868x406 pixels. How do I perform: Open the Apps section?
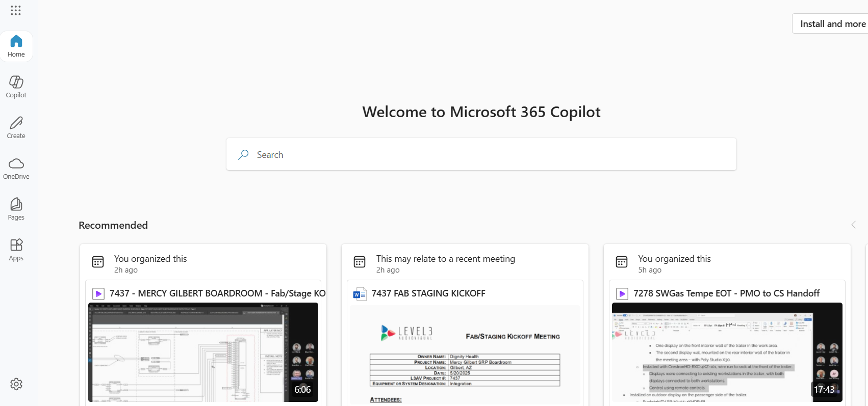click(16, 250)
